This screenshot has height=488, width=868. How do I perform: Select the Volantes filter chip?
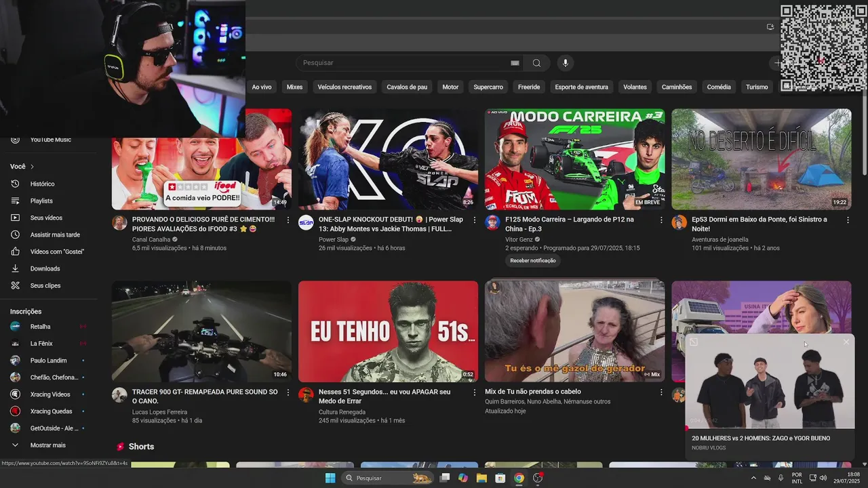pyautogui.click(x=635, y=87)
